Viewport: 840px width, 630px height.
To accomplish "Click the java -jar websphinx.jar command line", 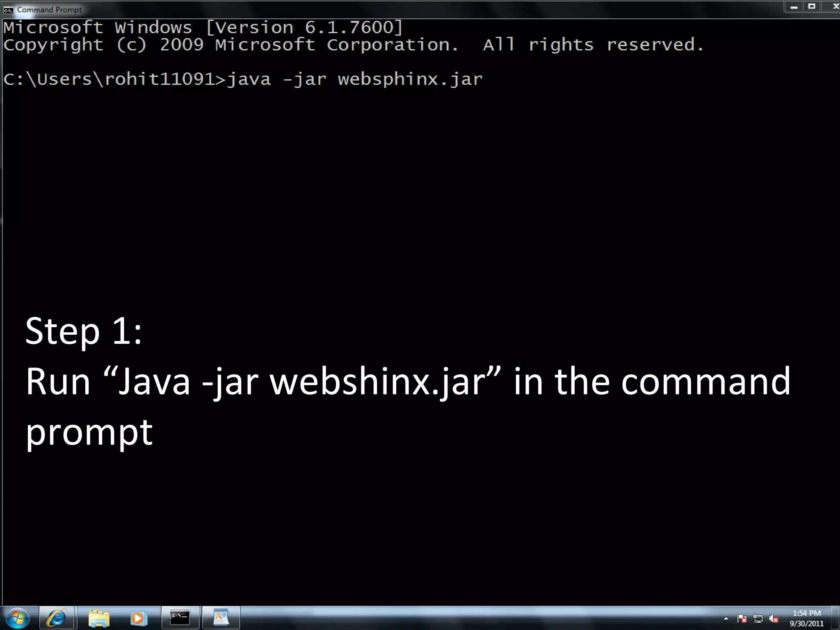I will coord(354,79).
